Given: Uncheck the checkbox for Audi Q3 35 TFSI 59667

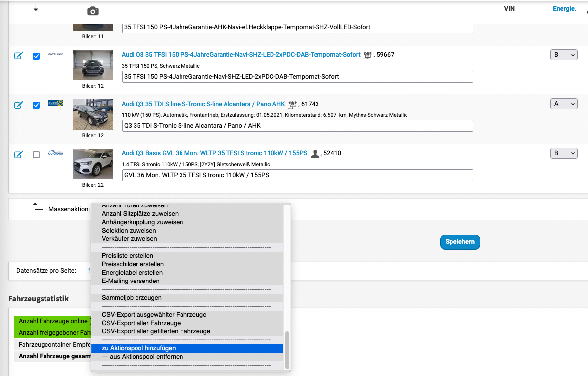Looking at the screenshot, I should (36, 56).
